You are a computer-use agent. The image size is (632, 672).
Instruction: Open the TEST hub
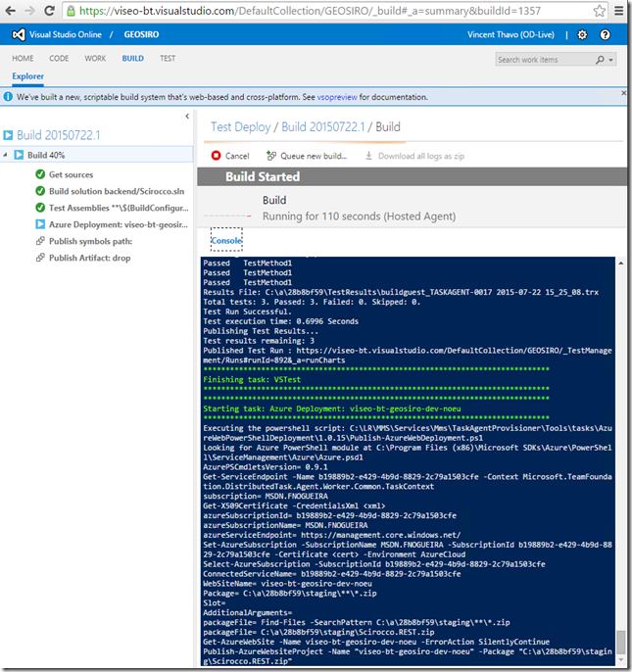click(x=168, y=59)
